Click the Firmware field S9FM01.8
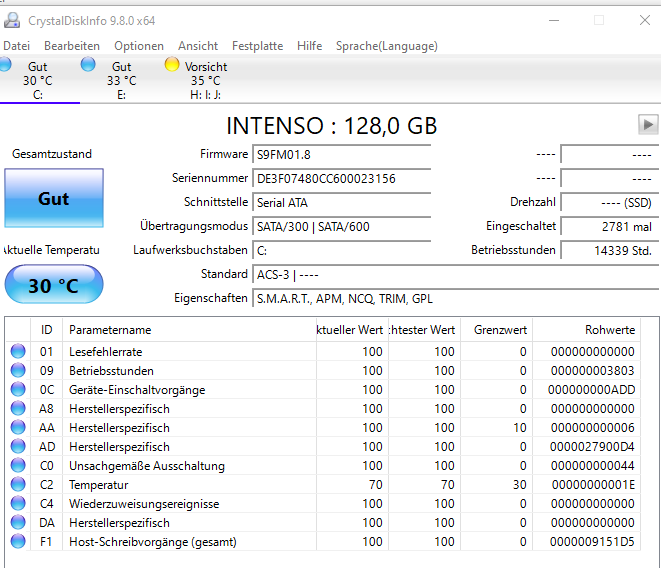Viewport: 661px width, 568px height. click(342, 154)
